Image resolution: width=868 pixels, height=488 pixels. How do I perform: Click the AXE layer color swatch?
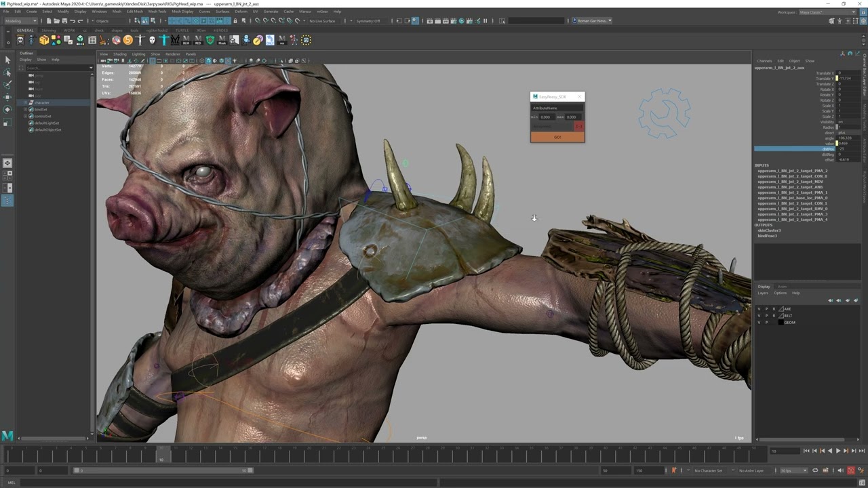781,309
